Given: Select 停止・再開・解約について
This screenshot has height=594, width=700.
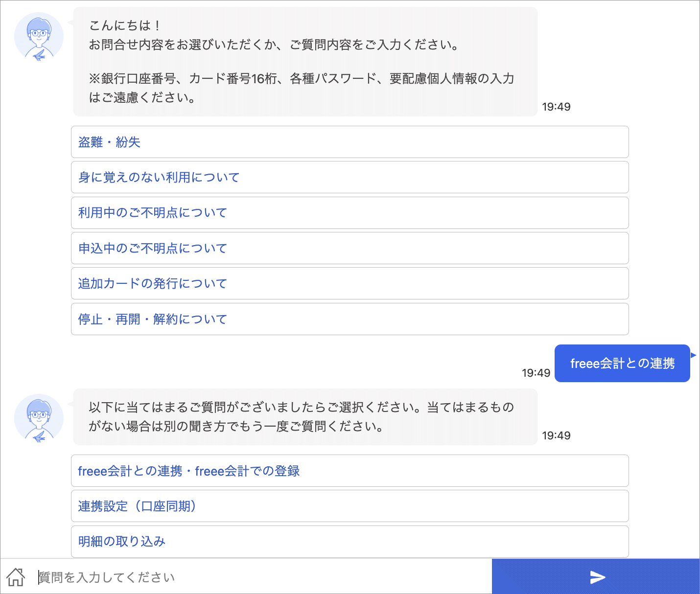Looking at the screenshot, I should point(350,319).
